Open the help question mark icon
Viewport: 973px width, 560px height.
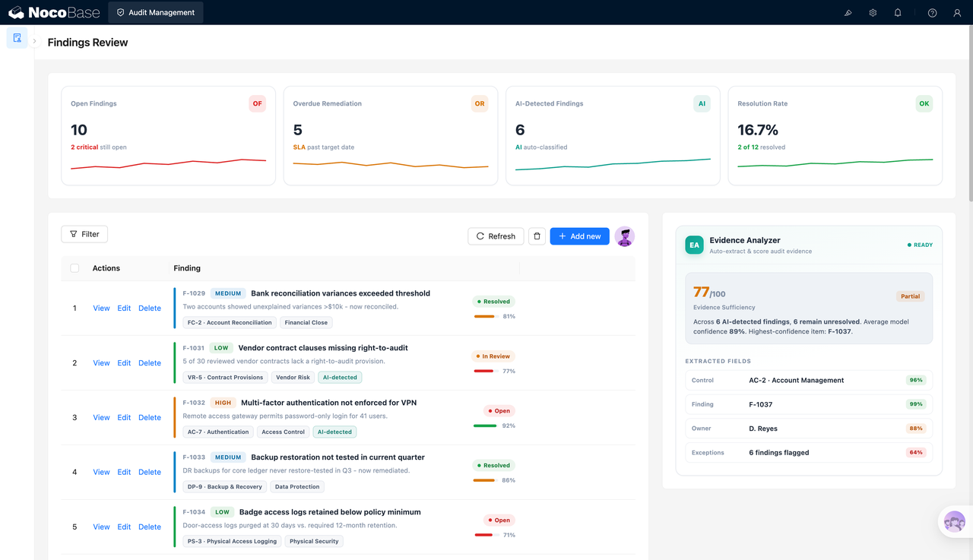(933, 13)
